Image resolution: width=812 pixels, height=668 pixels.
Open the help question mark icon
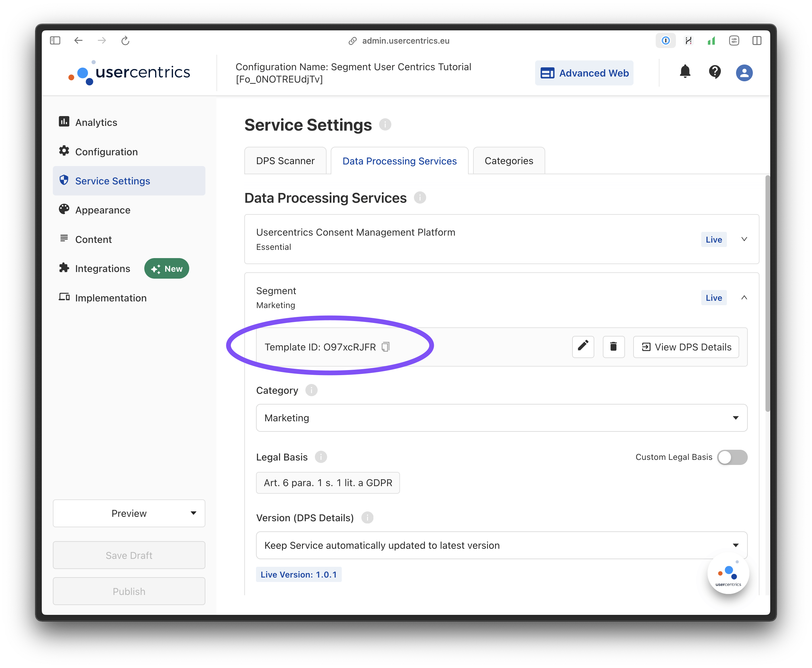pos(715,72)
